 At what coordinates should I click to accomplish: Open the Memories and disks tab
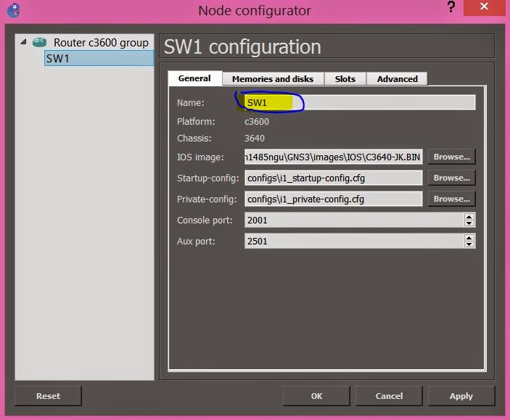(273, 79)
